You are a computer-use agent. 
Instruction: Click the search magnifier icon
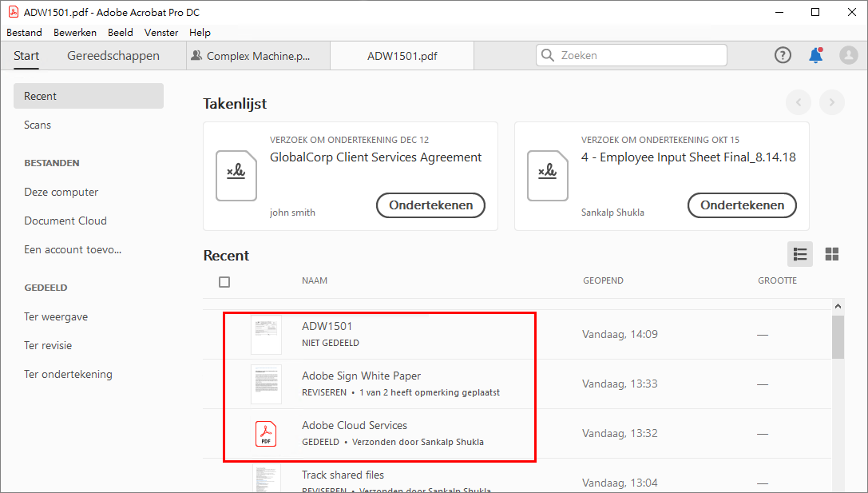pyautogui.click(x=548, y=55)
